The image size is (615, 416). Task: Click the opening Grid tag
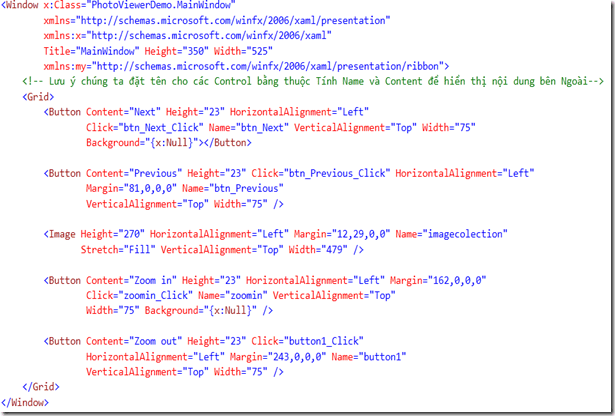tap(35, 98)
